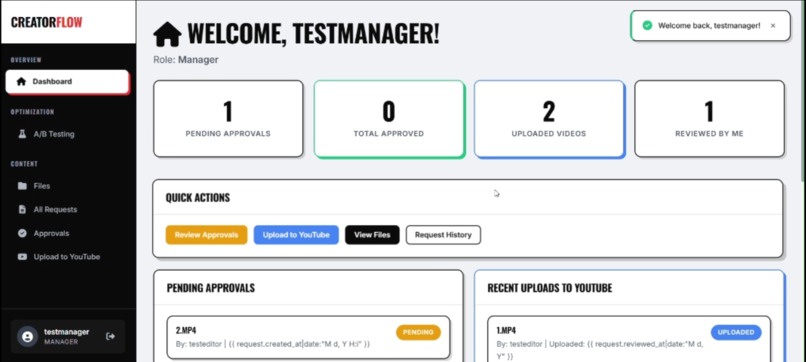Click the flask icon for A/B Testing
806x362 pixels.
coord(22,134)
